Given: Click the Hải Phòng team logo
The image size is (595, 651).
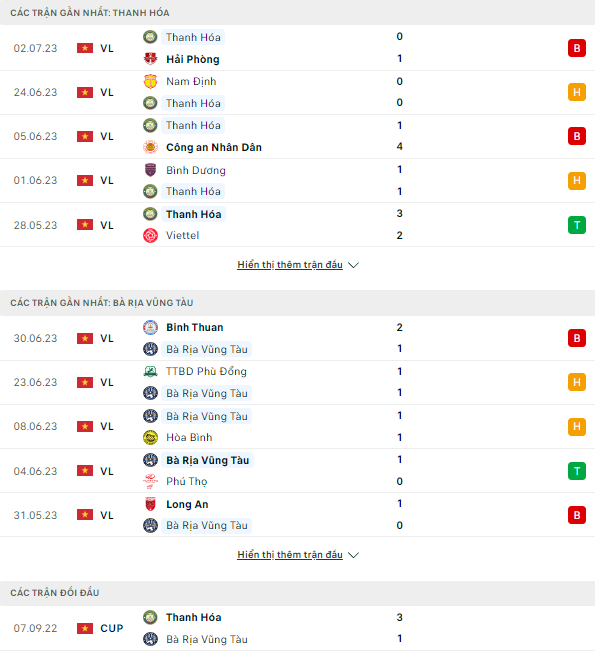Looking at the screenshot, I should [x=150, y=59].
